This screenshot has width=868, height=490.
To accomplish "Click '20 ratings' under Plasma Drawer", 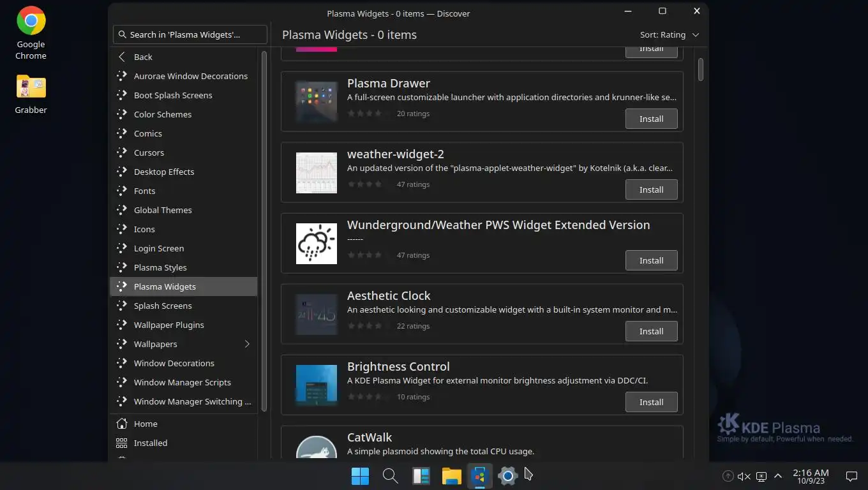I will (x=413, y=114).
